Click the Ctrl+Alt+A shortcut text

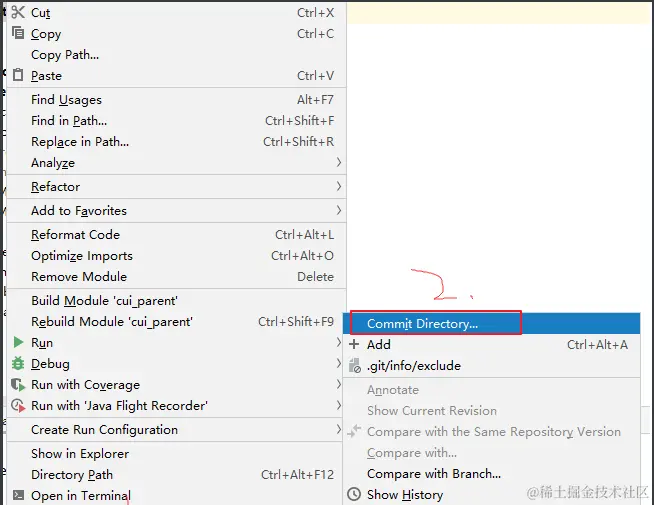click(597, 345)
